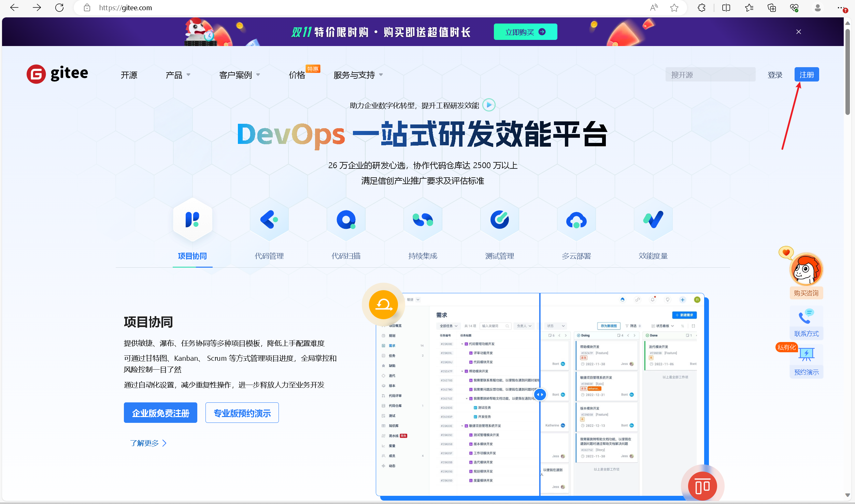This screenshot has height=504, width=855.
Task: Select the 测试管理 hexagon icon
Action: click(x=500, y=220)
